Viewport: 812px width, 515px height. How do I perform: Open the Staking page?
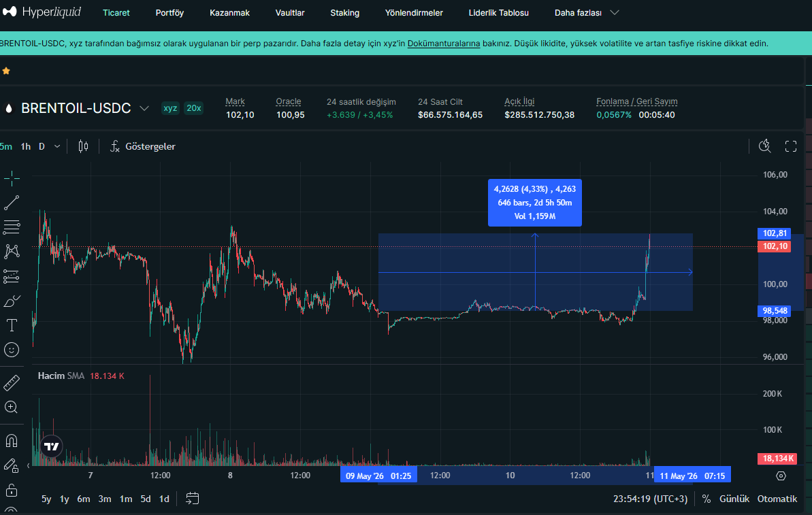pyautogui.click(x=345, y=12)
